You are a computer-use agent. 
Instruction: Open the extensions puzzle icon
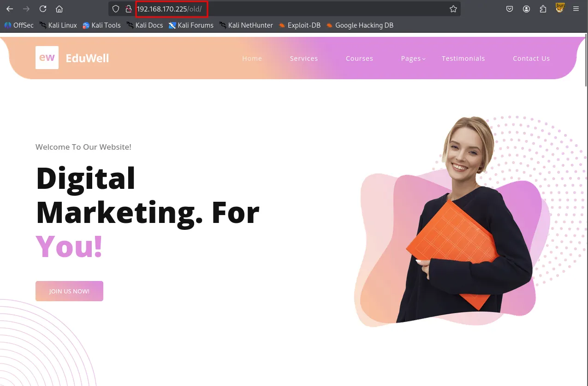pyautogui.click(x=543, y=9)
